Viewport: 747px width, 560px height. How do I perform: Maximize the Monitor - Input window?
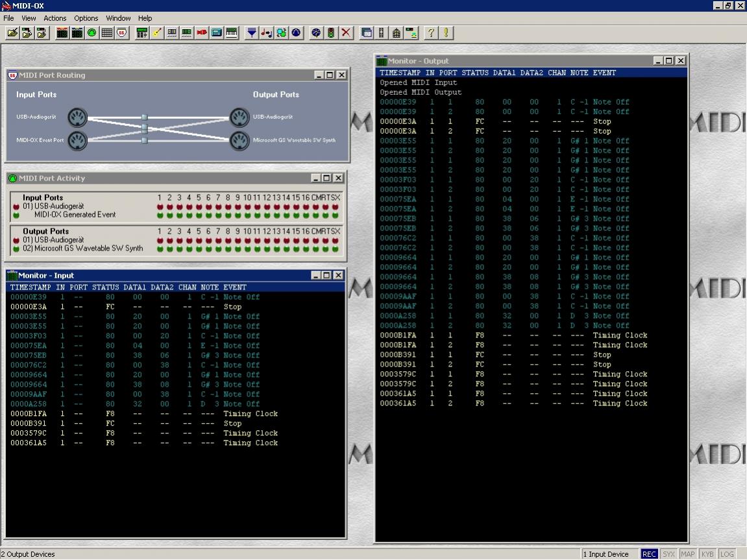tap(326, 275)
